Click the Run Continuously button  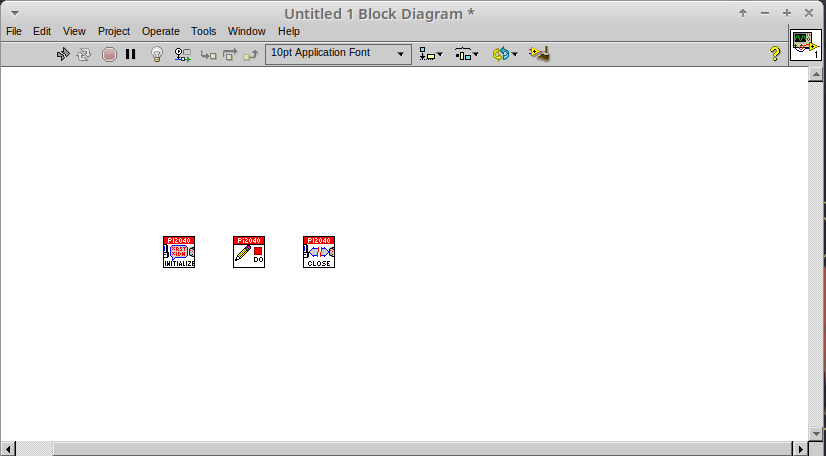(x=84, y=54)
